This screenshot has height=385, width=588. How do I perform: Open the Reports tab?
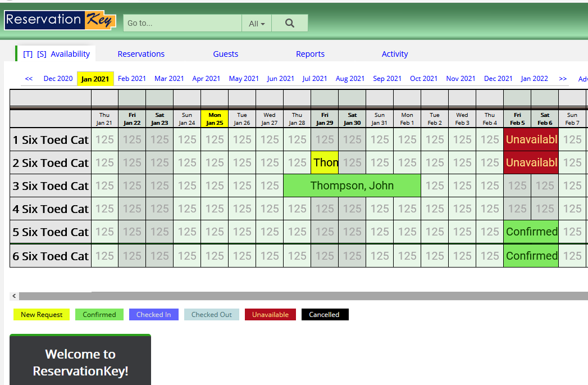(310, 54)
